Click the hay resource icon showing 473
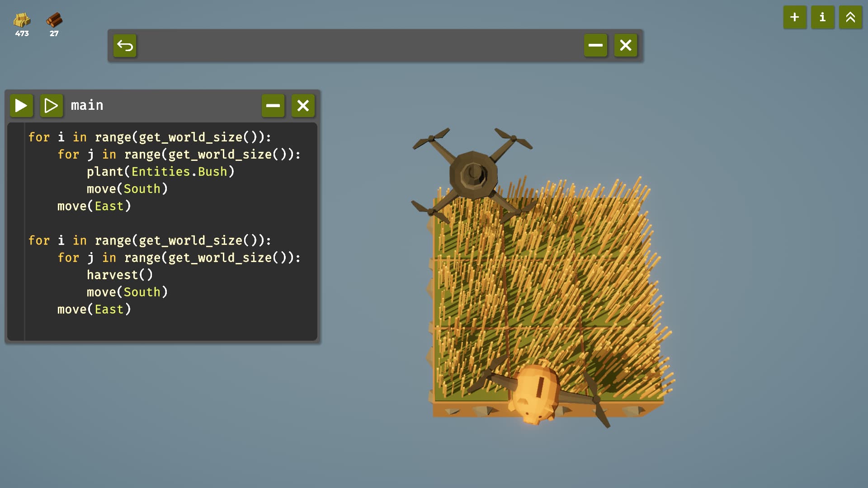 (x=22, y=20)
